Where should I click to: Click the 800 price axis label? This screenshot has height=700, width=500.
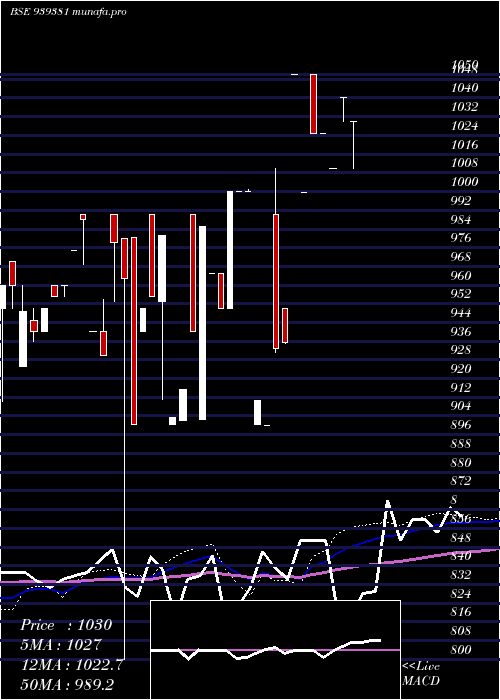(x=461, y=650)
